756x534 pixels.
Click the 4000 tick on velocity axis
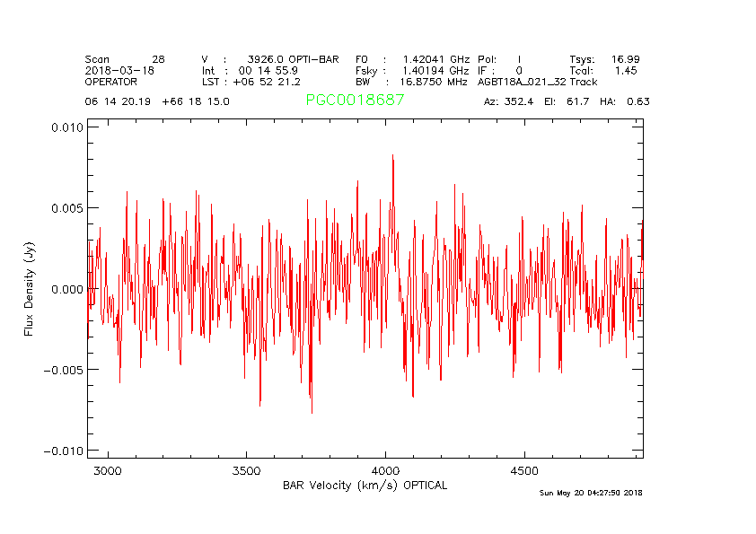click(385, 470)
